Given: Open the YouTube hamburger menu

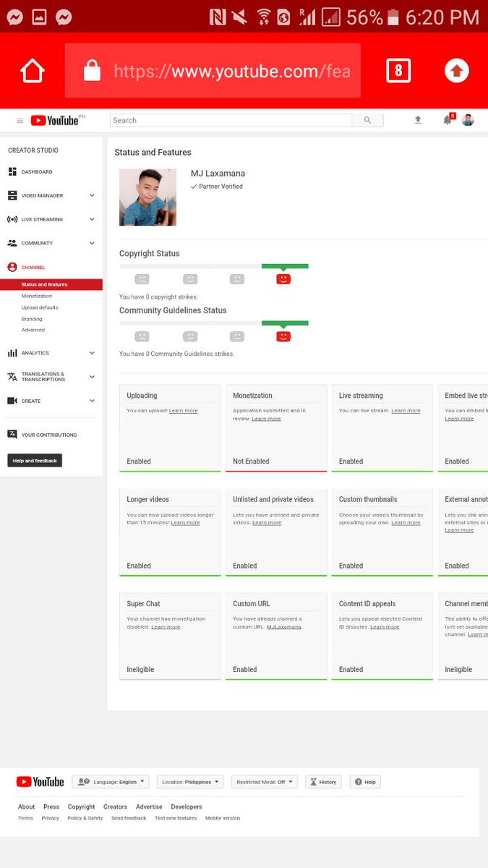Looking at the screenshot, I should pos(20,121).
